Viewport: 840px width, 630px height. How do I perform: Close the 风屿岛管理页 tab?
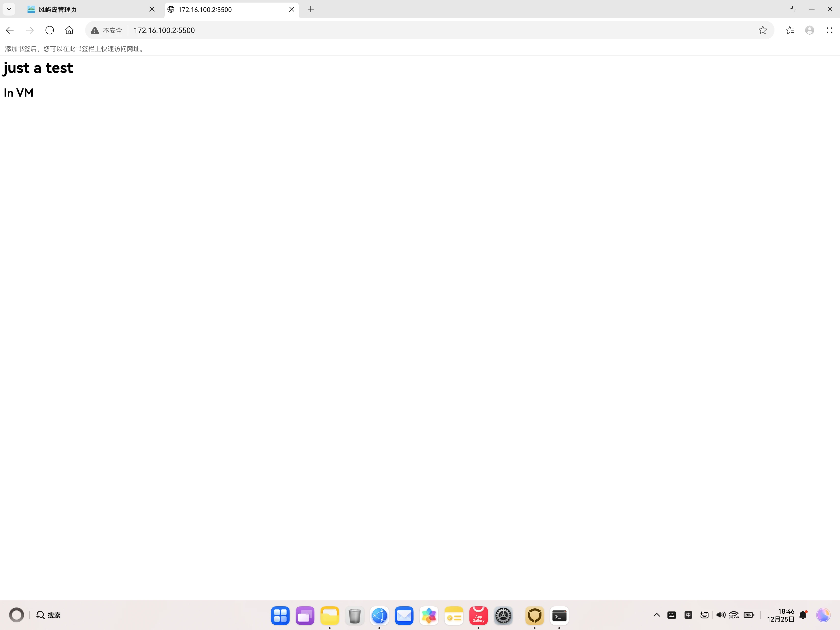(152, 9)
